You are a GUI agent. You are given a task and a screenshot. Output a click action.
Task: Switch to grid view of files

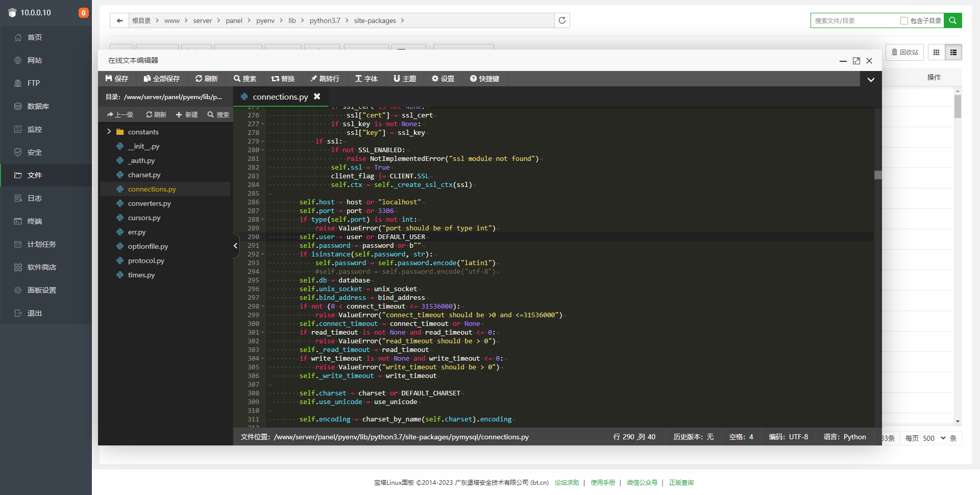click(x=936, y=52)
